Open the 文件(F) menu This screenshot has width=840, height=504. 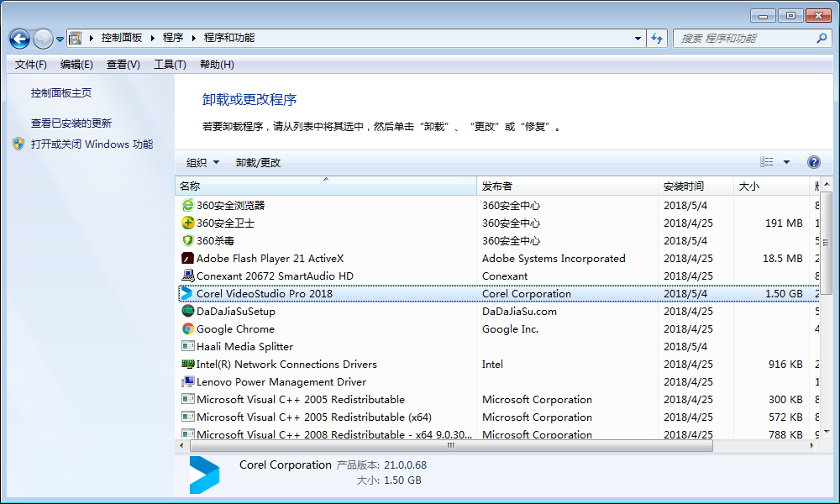30,65
